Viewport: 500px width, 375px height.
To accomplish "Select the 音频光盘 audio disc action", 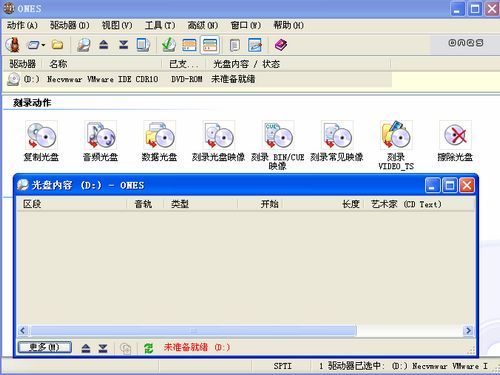I will tap(100, 141).
